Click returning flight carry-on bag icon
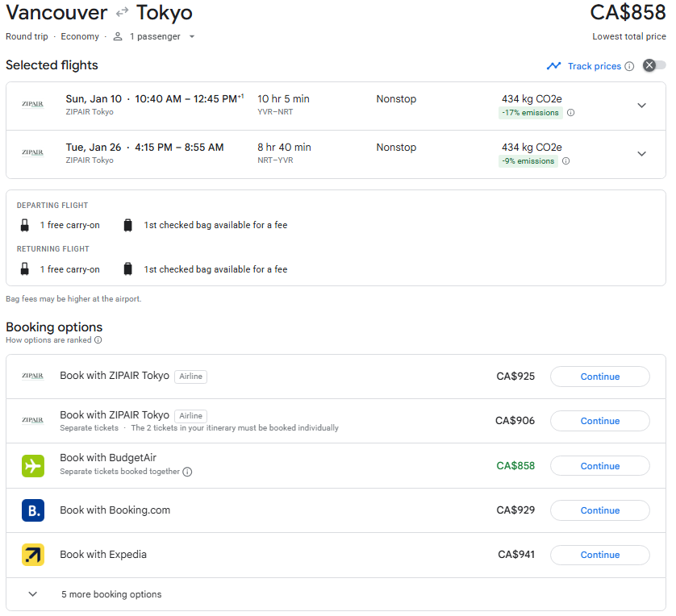 pyautogui.click(x=24, y=269)
